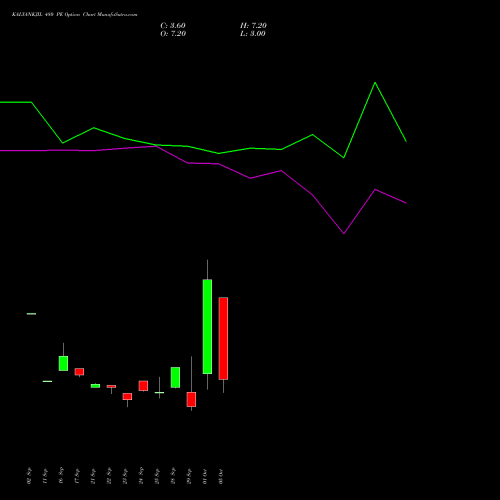500x500 pixels.
Task: Click the green candlestick for 28 Sep
Action: coord(175,377)
